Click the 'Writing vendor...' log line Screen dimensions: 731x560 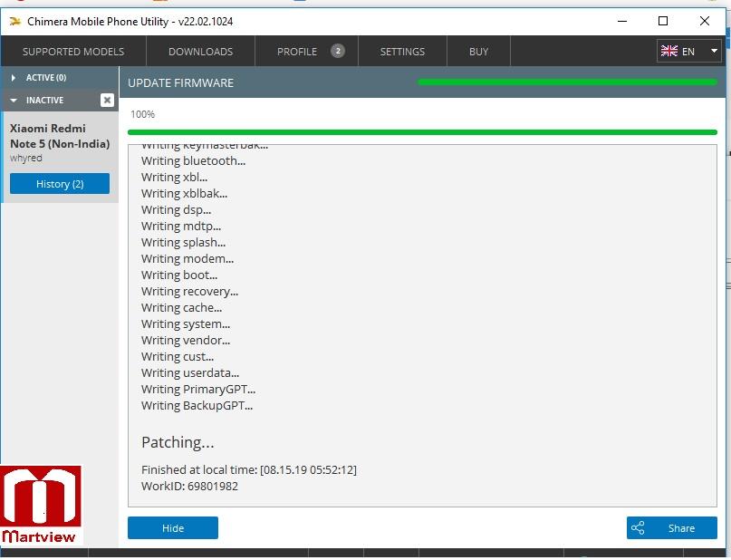[186, 341]
